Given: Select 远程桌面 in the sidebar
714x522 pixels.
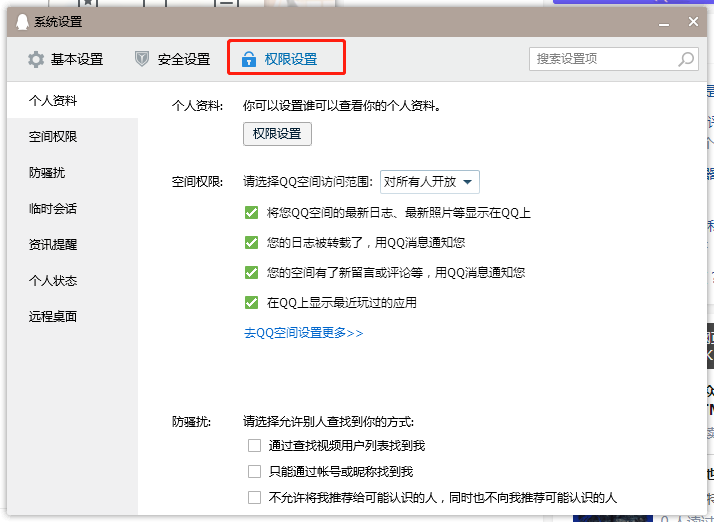Looking at the screenshot, I should coord(72,316).
